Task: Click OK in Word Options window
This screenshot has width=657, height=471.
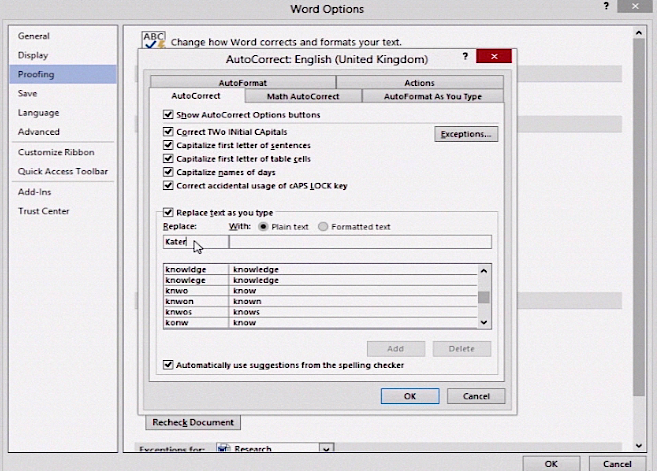Action: 551,464
